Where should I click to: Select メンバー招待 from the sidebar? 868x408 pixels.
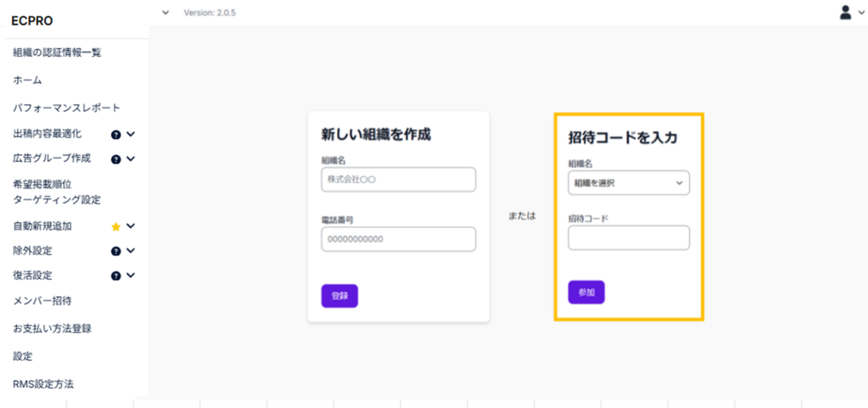coord(42,301)
